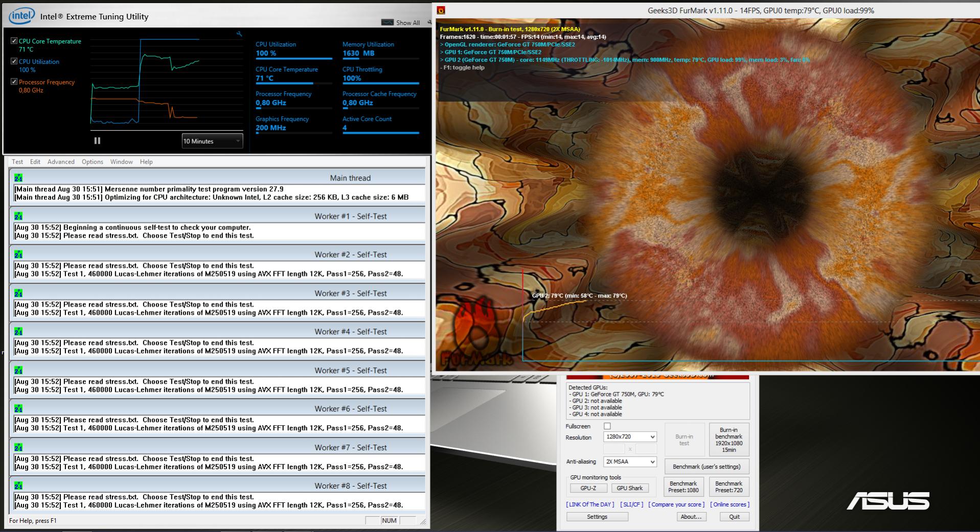Start the Burn-in benchmark 1920x1080 15min
Screen dimensions: 980x532
click(728, 440)
